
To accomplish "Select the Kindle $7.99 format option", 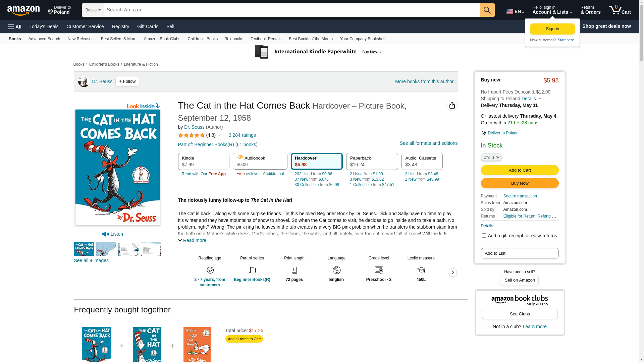I will click(x=204, y=161).
